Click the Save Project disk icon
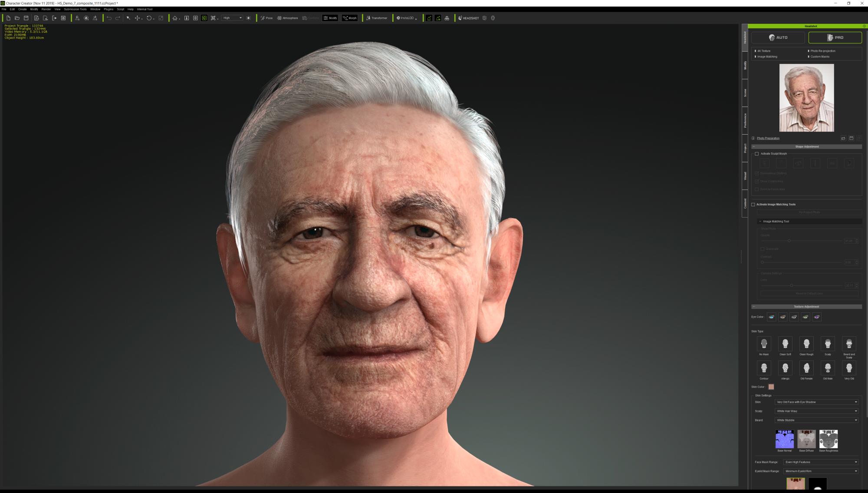 tap(26, 18)
